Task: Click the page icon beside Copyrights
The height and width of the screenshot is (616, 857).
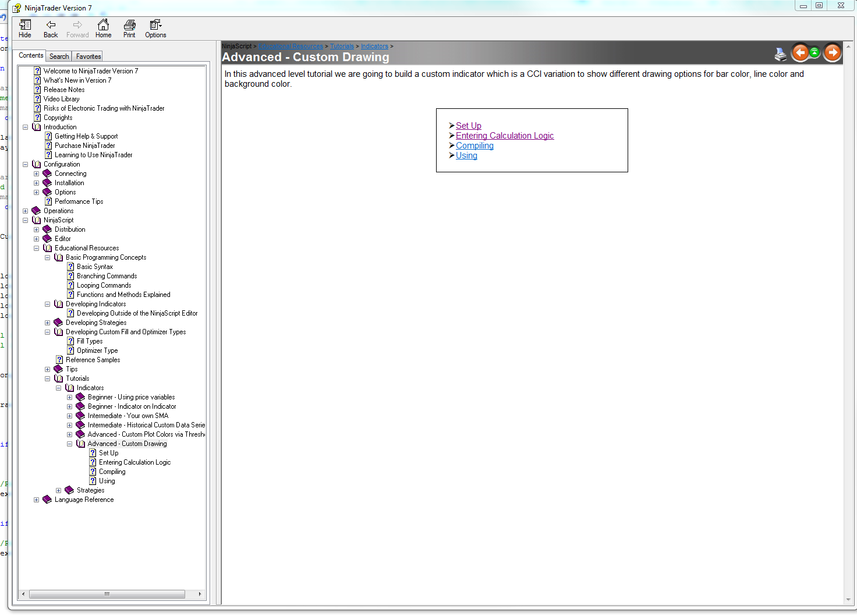Action: [37, 118]
